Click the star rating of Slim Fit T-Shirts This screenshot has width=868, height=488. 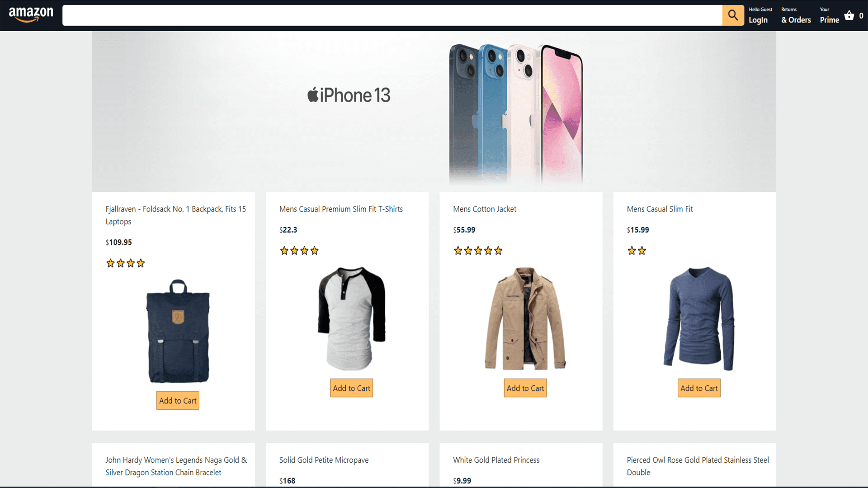pos(299,251)
